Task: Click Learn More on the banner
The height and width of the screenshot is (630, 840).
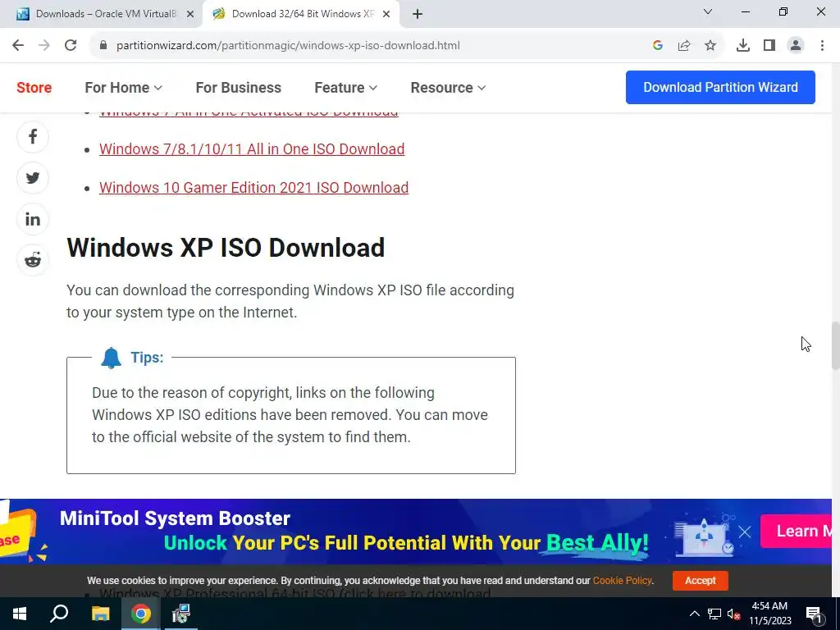Action: [x=797, y=531]
